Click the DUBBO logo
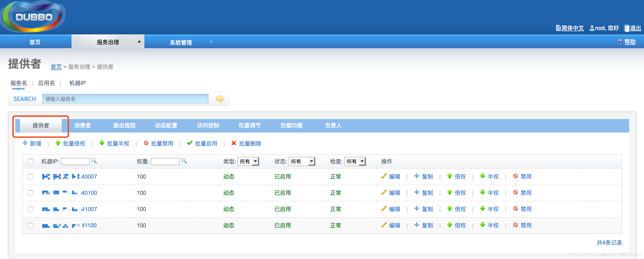 33,17
